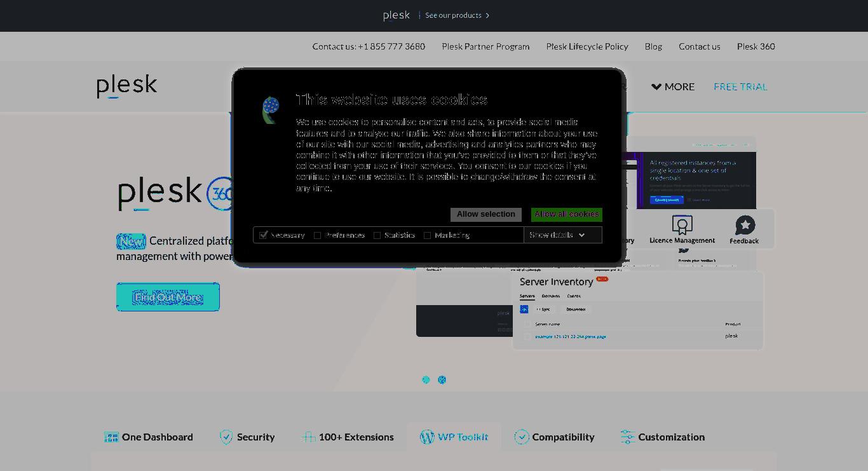Enable the Marketing cookies checkbox
This screenshot has width=868, height=471.
[428, 236]
